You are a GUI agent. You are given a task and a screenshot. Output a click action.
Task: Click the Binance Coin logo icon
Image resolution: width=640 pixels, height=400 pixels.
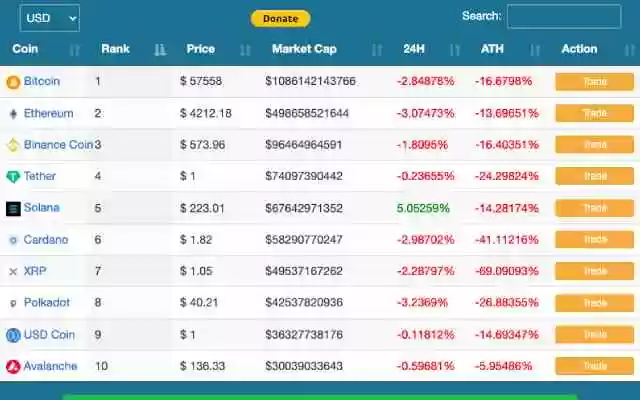(x=13, y=145)
